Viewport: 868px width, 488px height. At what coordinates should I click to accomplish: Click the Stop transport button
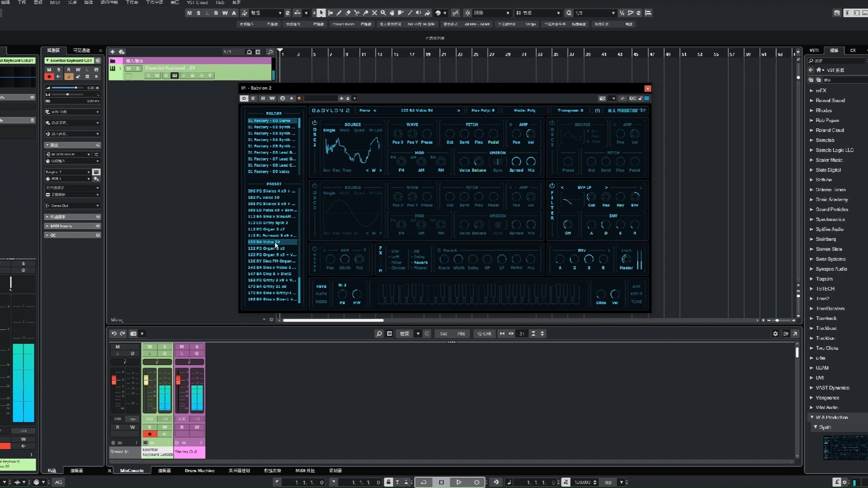click(441, 482)
